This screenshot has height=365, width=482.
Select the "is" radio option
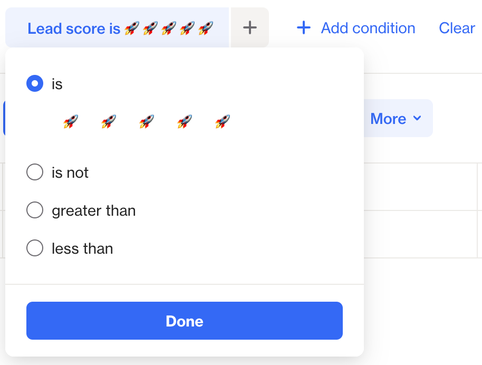pos(35,83)
